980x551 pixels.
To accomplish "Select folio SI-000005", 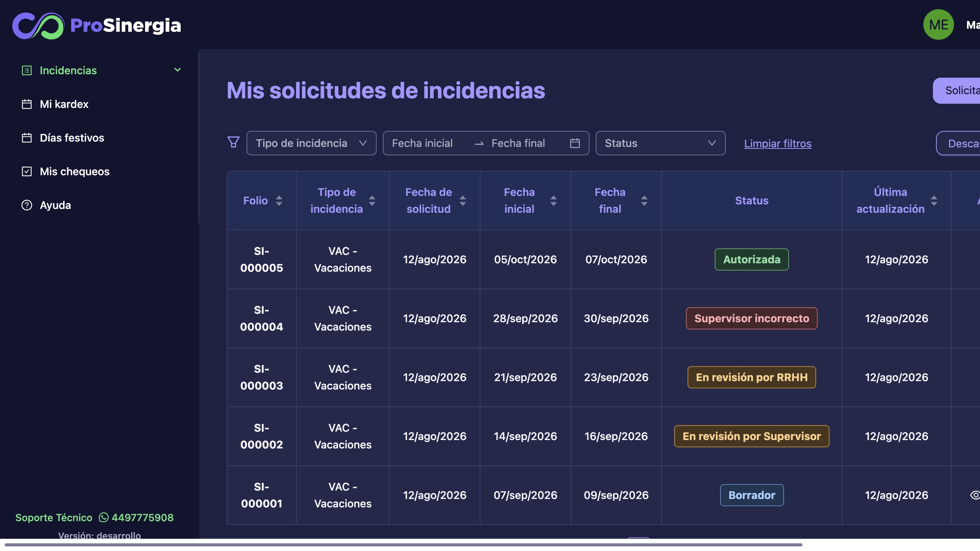I will (x=262, y=259).
